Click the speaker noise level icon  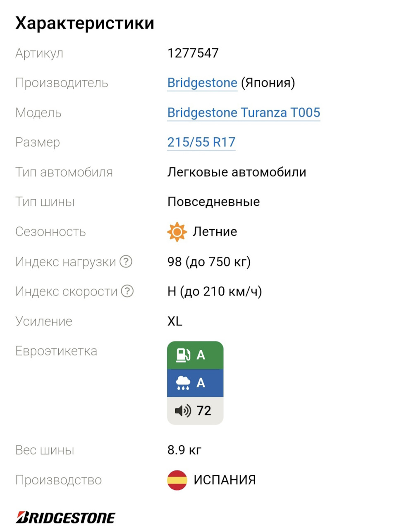(x=183, y=410)
